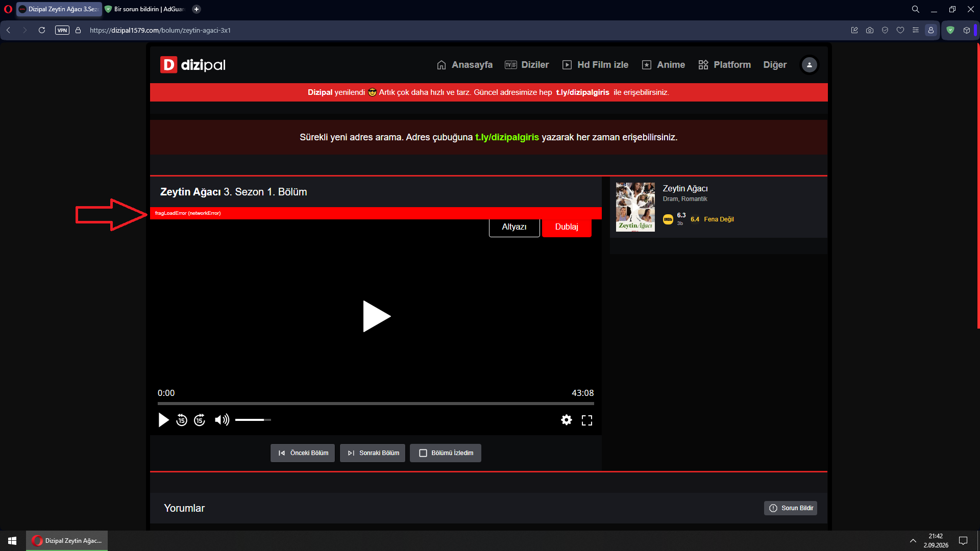Open a new browser tab
The width and height of the screenshot is (980, 551).
tap(197, 9)
